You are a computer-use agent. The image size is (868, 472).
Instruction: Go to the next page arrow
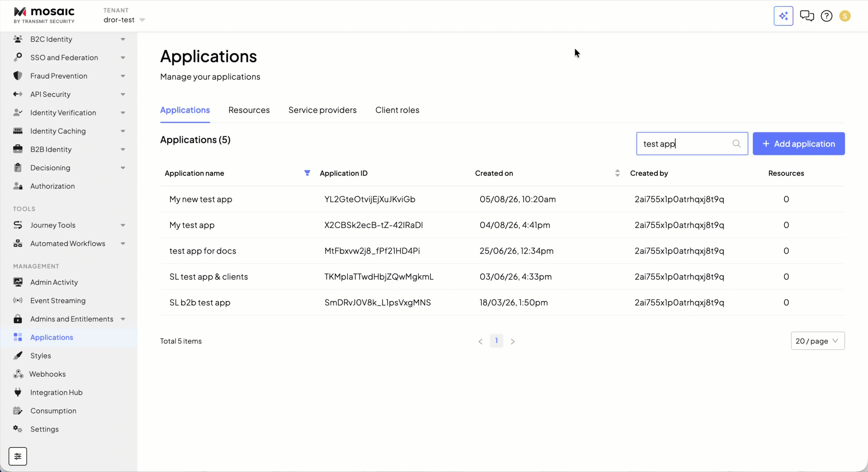pos(512,341)
